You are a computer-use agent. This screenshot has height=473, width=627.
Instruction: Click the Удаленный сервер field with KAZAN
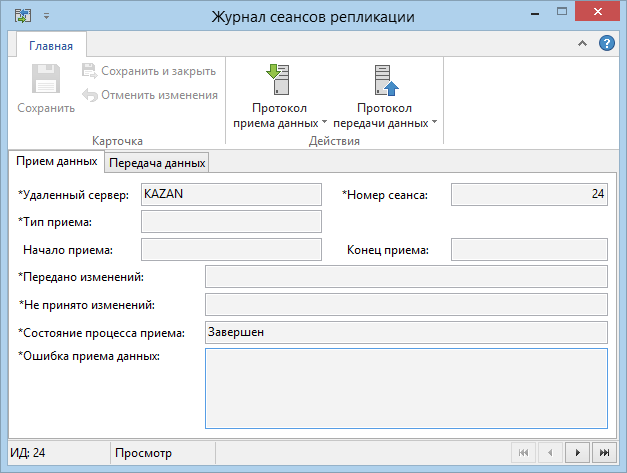click(231, 194)
